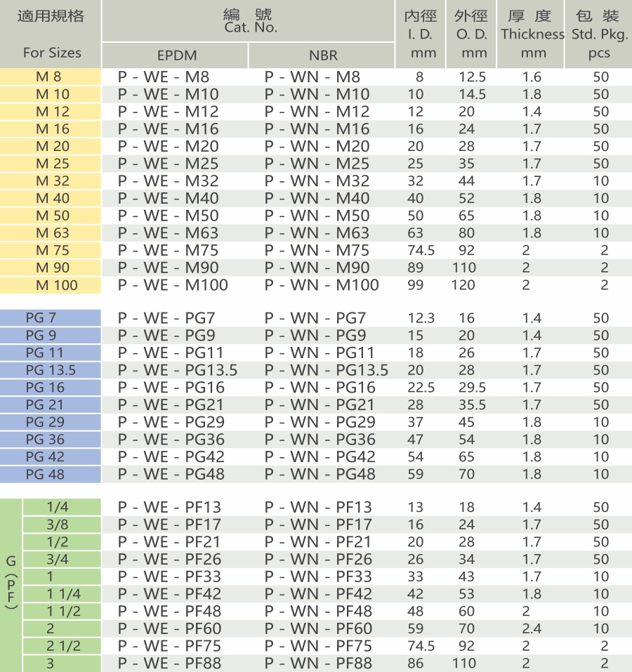The image size is (632, 672).
Task: Select the 3/4 G(PF) size cell
Action: click(62, 559)
